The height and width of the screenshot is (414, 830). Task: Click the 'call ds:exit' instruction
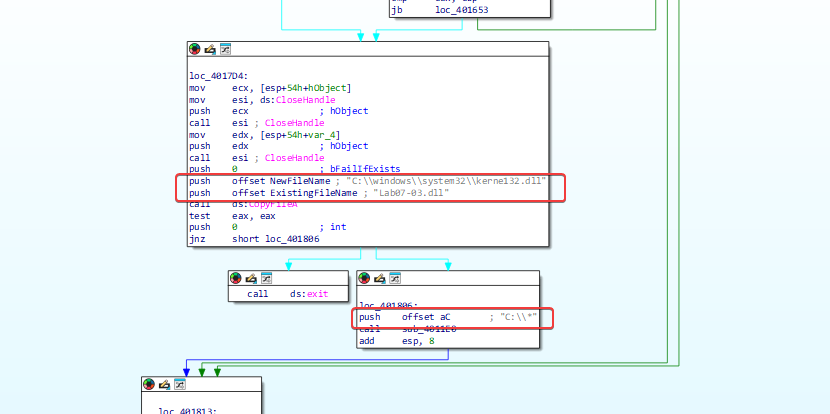point(287,294)
